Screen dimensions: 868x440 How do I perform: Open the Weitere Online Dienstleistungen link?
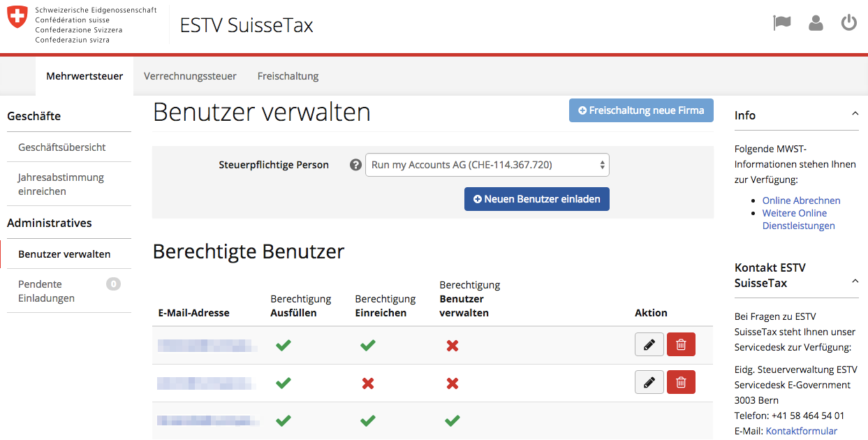(798, 219)
